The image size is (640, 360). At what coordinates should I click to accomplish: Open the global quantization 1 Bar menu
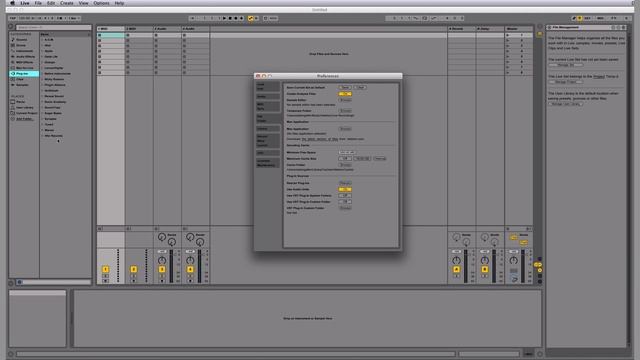click(x=74, y=18)
